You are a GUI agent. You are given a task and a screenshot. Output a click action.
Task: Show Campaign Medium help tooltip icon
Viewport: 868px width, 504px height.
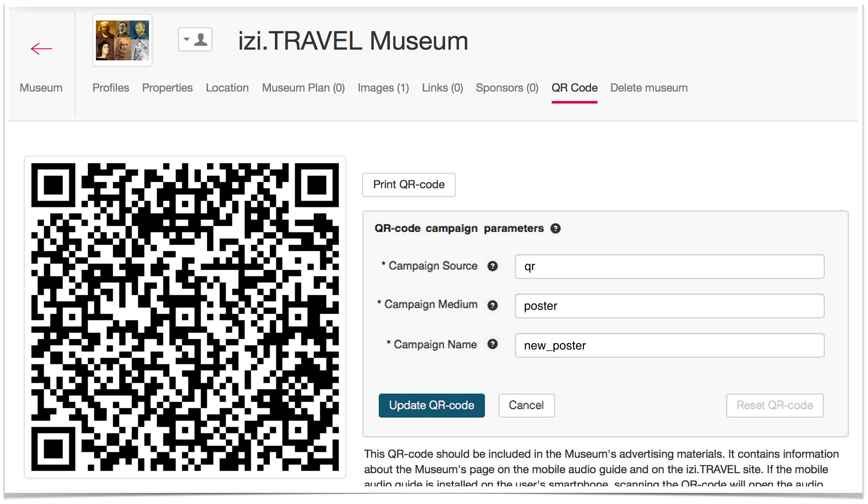(x=493, y=305)
